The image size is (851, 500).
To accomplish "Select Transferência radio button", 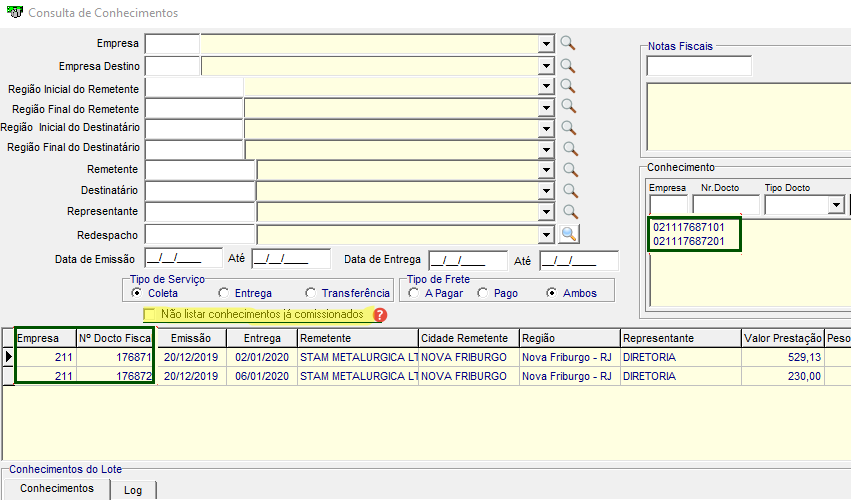I will [312, 293].
